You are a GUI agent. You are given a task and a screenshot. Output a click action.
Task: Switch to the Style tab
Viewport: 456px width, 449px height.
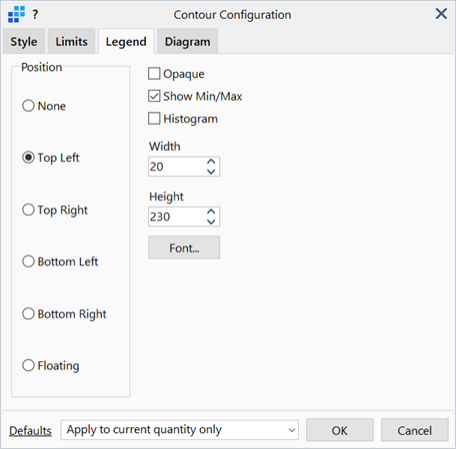(24, 42)
